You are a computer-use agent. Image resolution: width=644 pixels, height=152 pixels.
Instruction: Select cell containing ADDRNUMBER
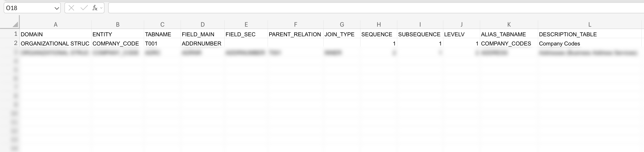[x=203, y=43]
